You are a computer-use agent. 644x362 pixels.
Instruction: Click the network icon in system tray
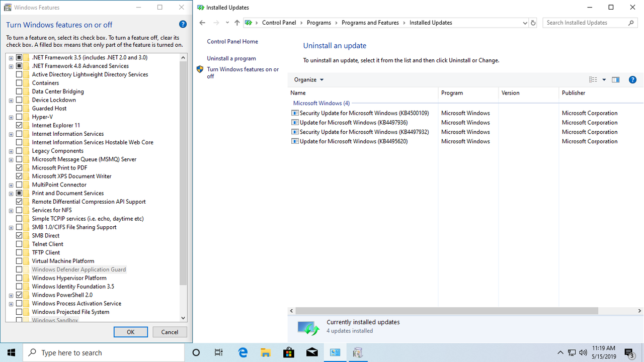coord(572,352)
